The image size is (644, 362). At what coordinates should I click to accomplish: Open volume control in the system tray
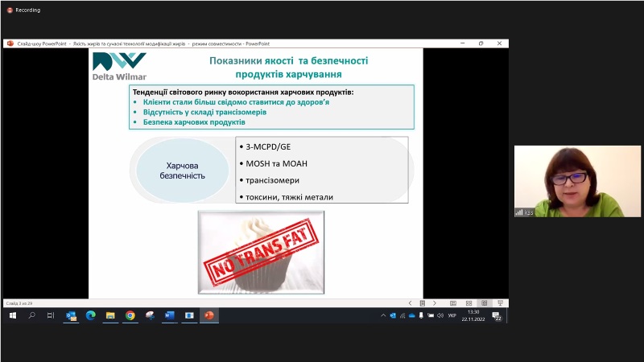440,315
